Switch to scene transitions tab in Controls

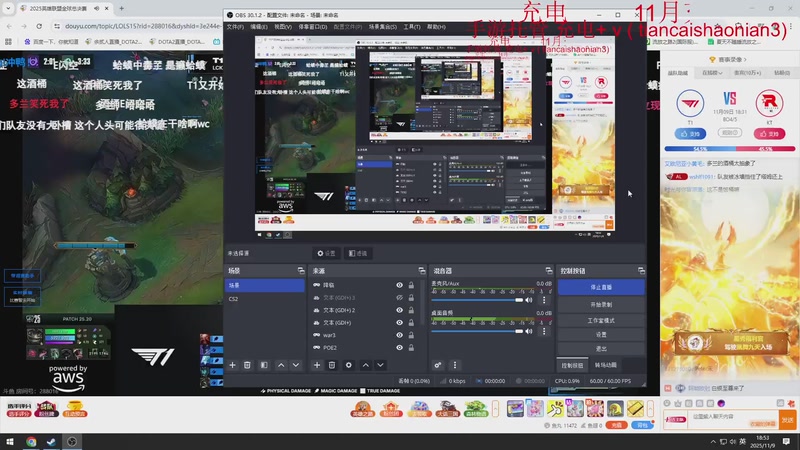[x=606, y=365]
